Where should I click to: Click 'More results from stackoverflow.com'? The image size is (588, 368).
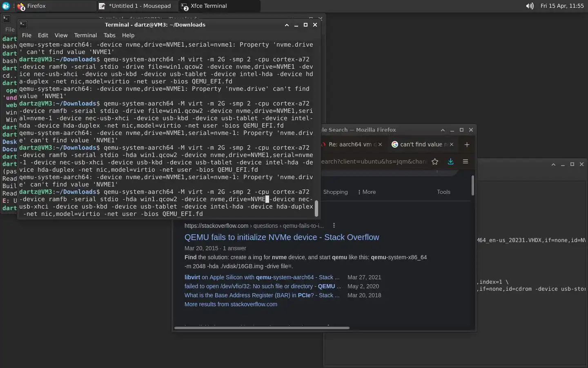[231, 304]
